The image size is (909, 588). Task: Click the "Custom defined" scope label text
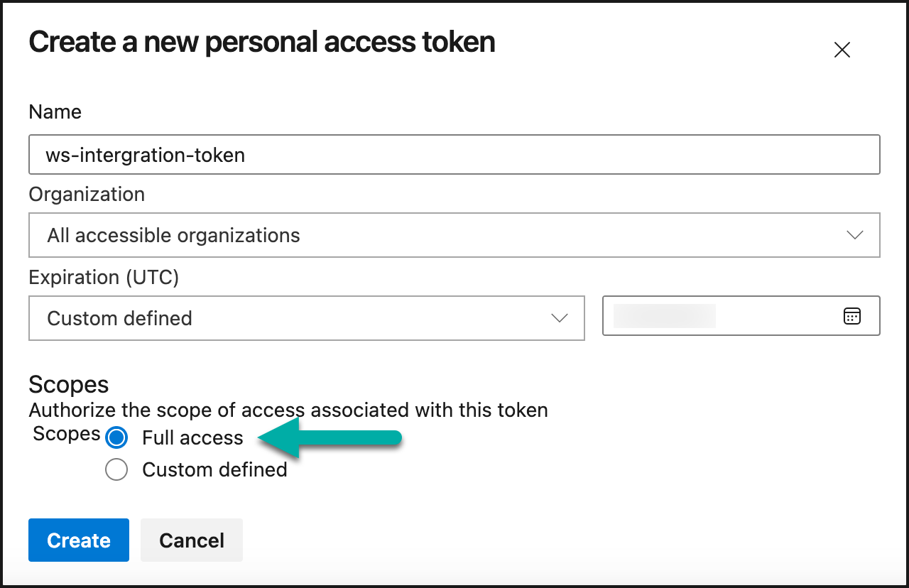point(214,470)
